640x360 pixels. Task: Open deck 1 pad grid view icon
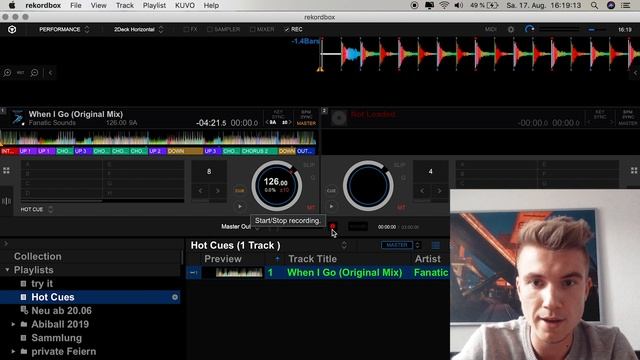pyautogui.click(x=6, y=171)
